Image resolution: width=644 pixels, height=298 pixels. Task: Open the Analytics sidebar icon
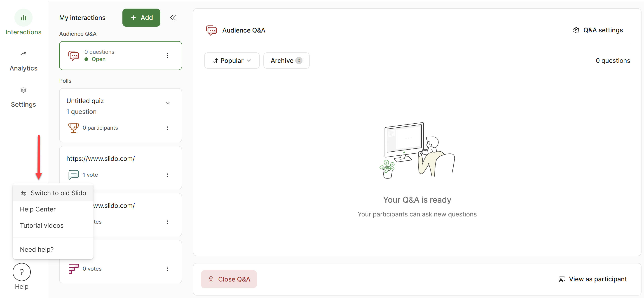point(23,54)
